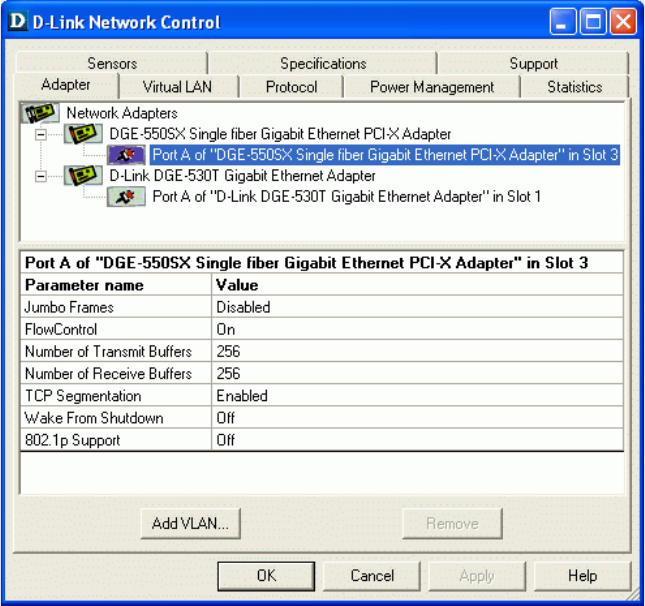Click the Disabled value for Jumbo Frames
Screen dimensions: 645x606
[243, 307]
